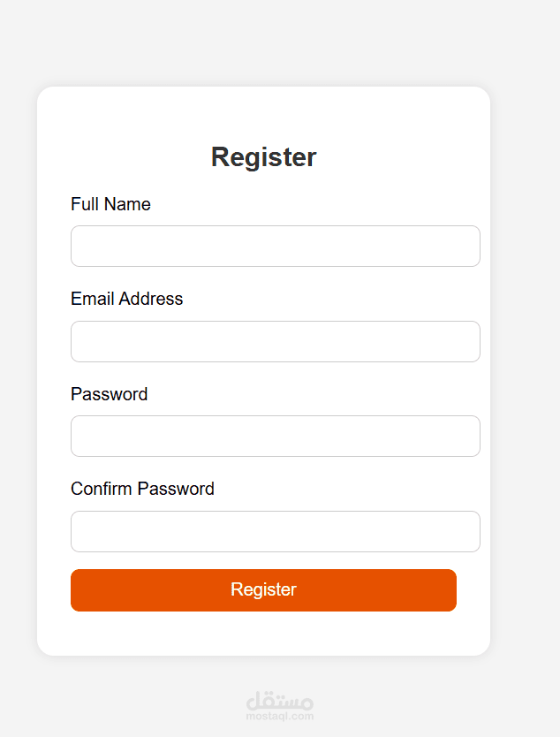
Task: Click the Password label above the third field
Action: 109,394
